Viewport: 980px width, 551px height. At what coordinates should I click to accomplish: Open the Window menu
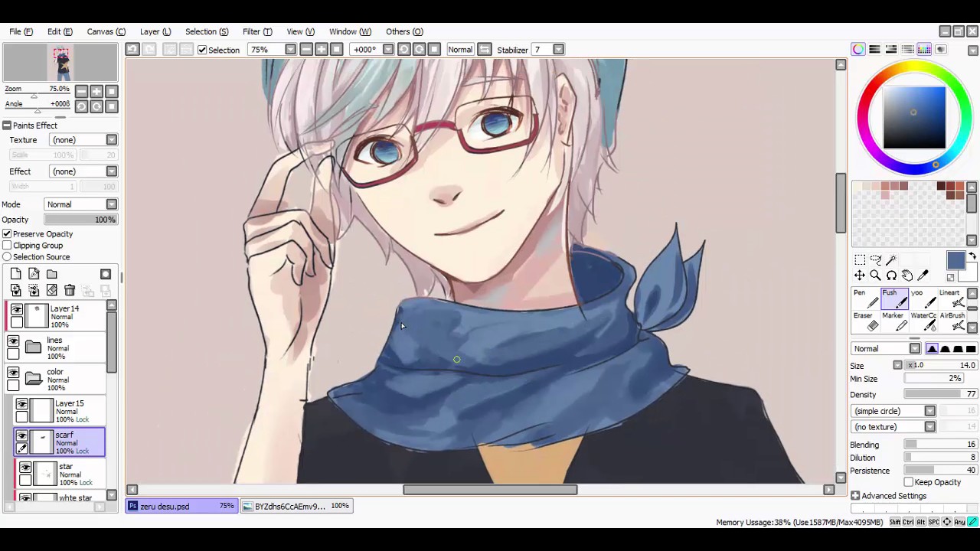(350, 31)
